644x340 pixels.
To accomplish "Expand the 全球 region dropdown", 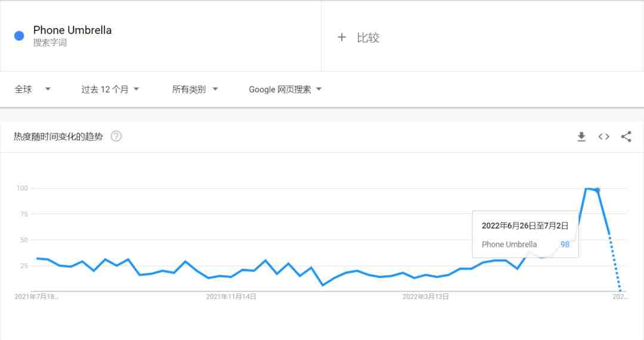I will 32,89.
